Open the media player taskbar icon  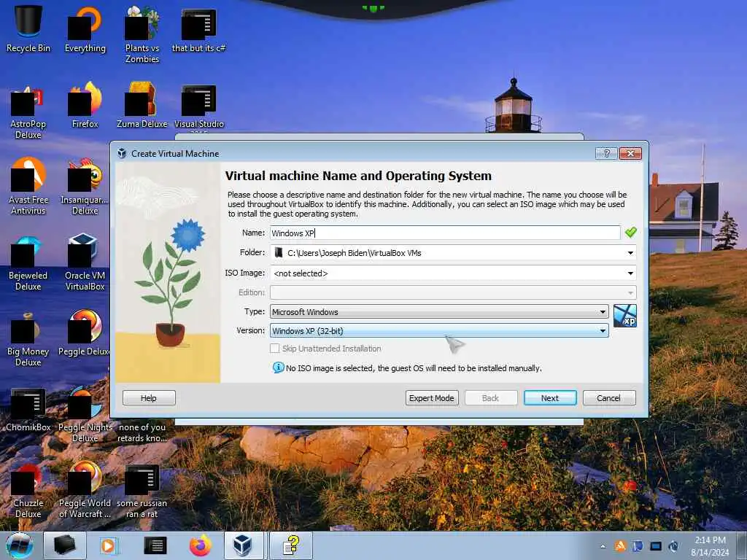[x=108, y=545]
